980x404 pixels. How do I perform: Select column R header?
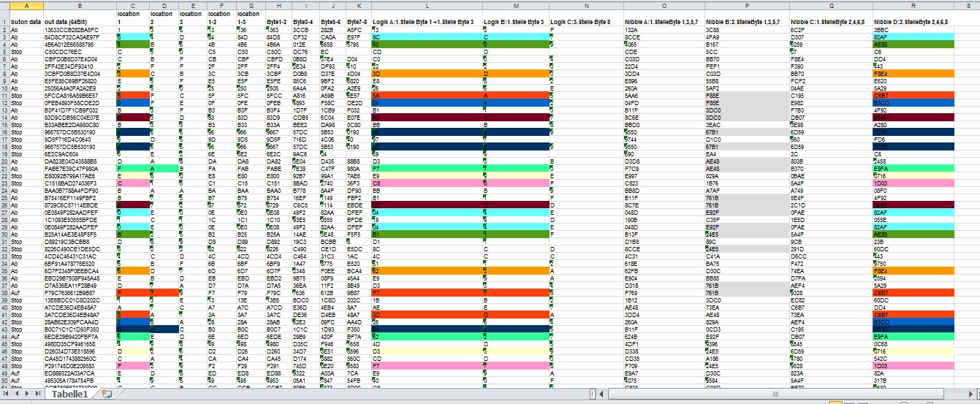click(926, 6)
